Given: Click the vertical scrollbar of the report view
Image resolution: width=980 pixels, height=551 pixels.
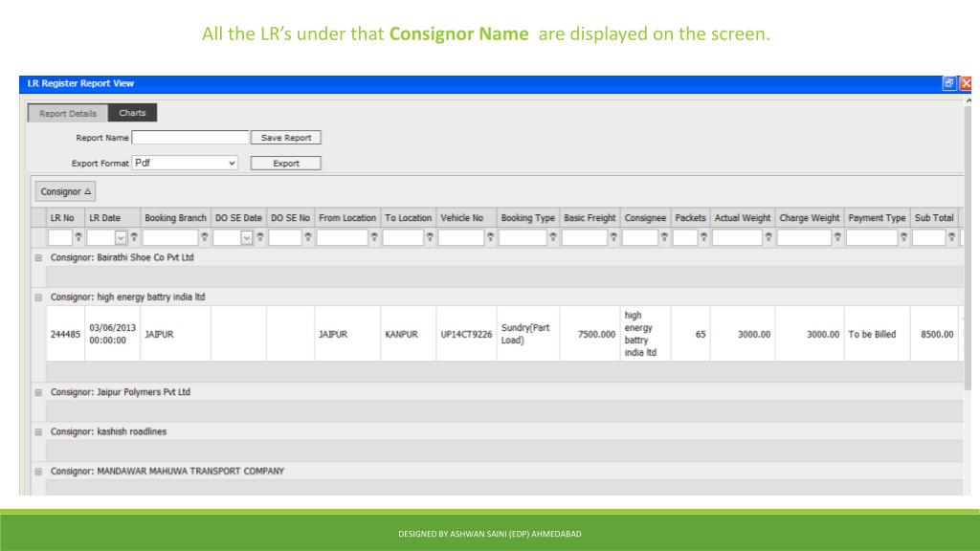Looking at the screenshot, I should pyautogui.click(x=969, y=248).
